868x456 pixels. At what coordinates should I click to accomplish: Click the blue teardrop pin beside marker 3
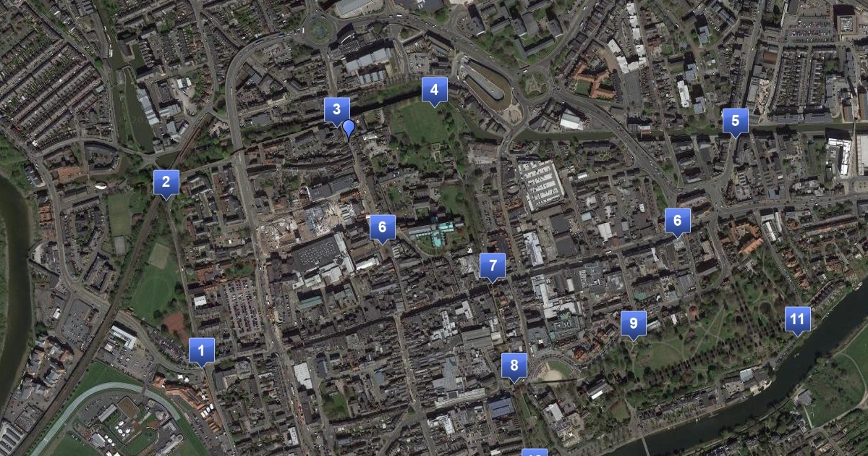coord(349,129)
